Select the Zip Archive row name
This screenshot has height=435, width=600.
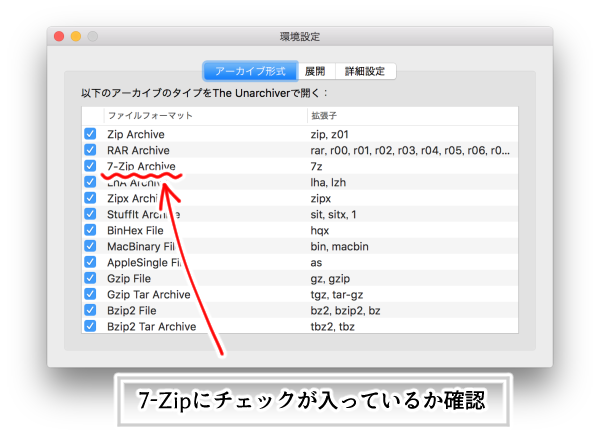click(x=136, y=134)
